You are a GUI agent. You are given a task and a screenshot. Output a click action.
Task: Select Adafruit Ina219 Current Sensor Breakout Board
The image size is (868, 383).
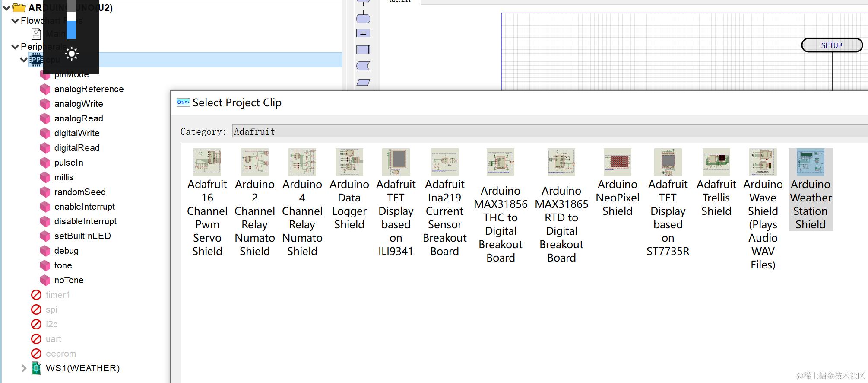pyautogui.click(x=445, y=203)
